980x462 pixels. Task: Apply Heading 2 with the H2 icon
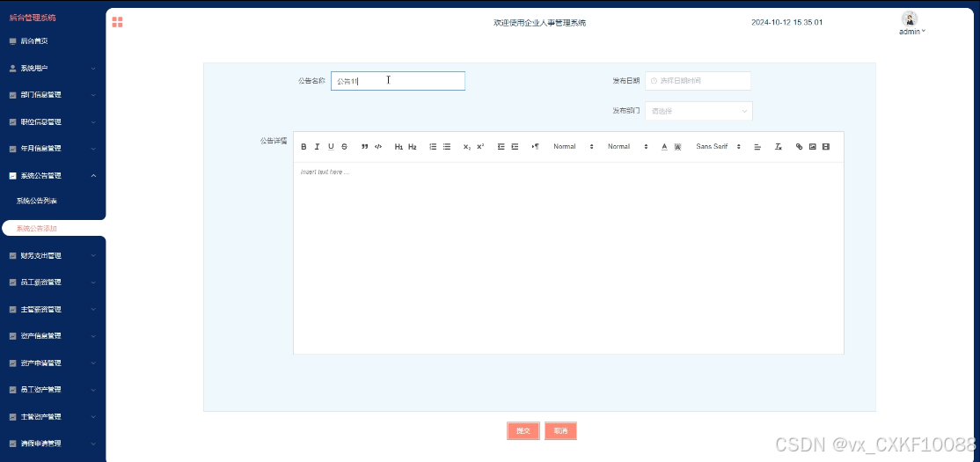413,147
